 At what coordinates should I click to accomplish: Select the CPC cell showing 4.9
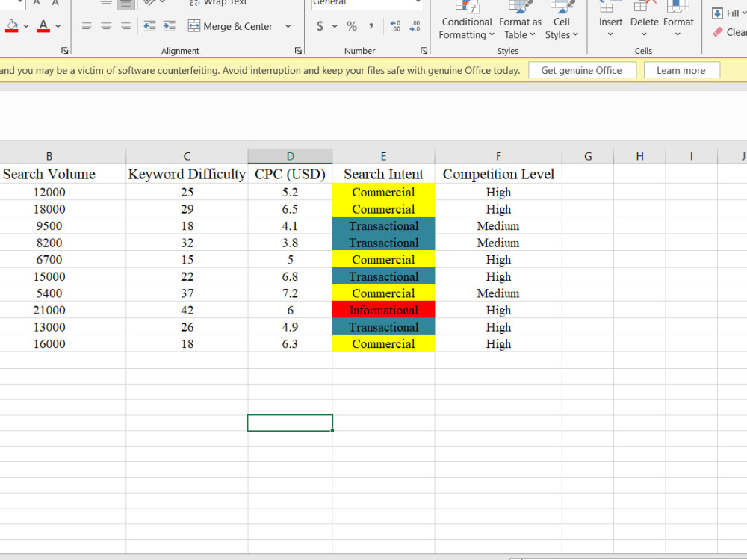[290, 327]
